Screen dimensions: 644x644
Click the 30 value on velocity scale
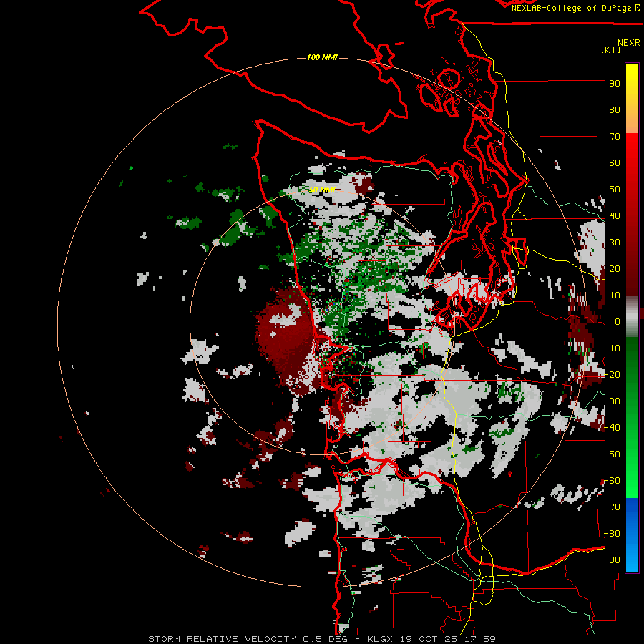point(615,243)
